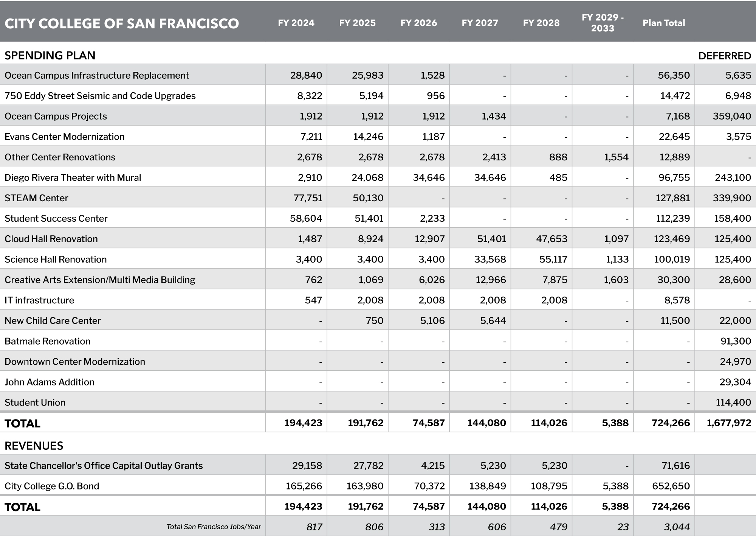Click the 29,158 State Chancellor grants cell

click(307, 465)
